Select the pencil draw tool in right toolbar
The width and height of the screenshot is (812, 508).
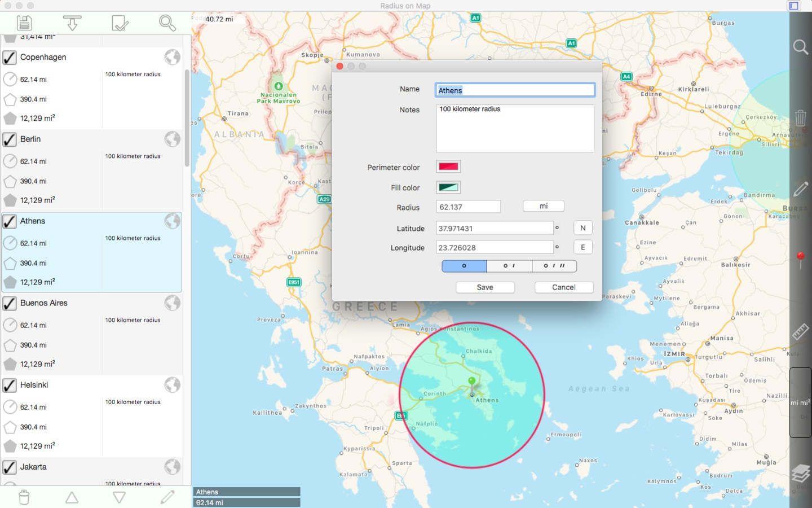801,189
